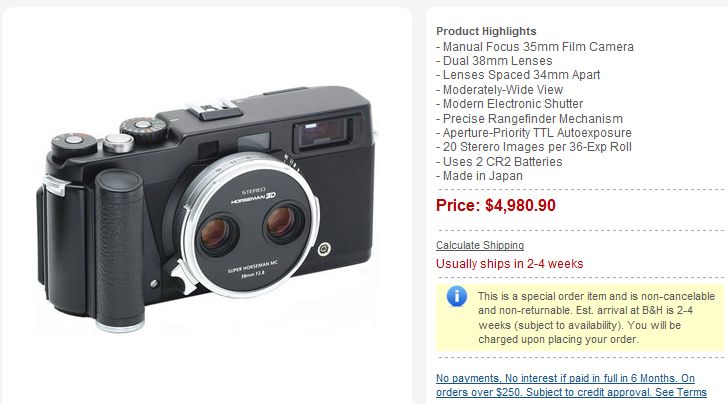728x404 pixels.
Task: Click the yellow special order notice box
Action: [x=579, y=318]
